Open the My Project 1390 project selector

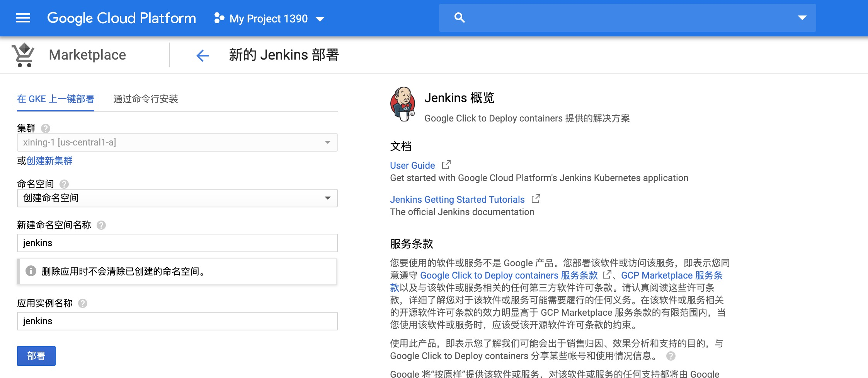tap(269, 19)
